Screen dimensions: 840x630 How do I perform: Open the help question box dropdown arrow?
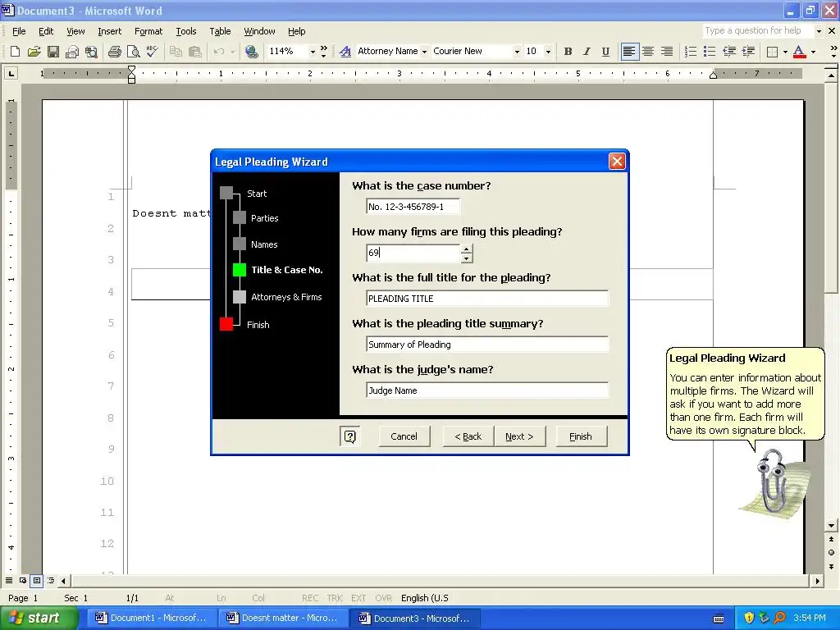click(819, 31)
